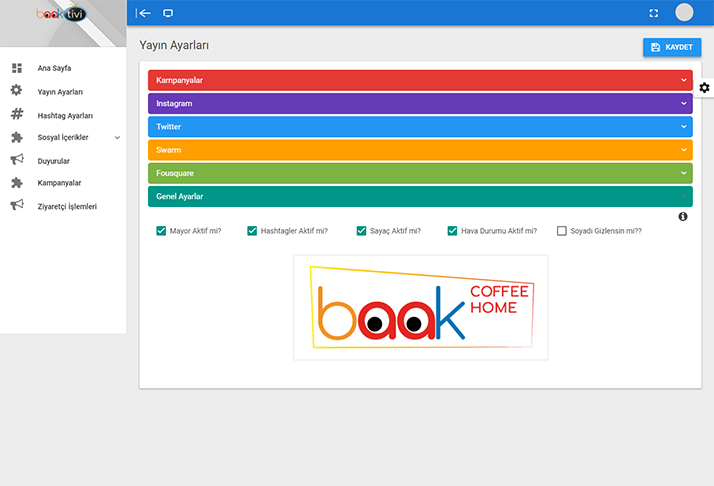Image resolution: width=714 pixels, height=486 pixels.
Task: Toggle fullscreen mode icon
Action: pos(653,13)
